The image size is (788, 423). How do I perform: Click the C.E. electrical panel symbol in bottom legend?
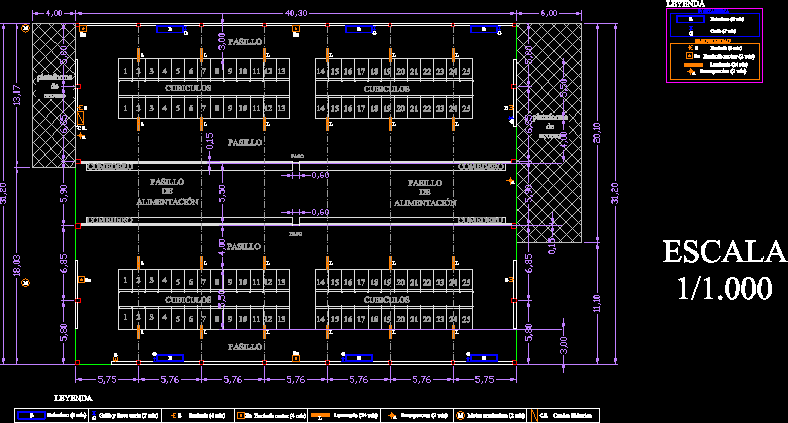tap(534, 415)
